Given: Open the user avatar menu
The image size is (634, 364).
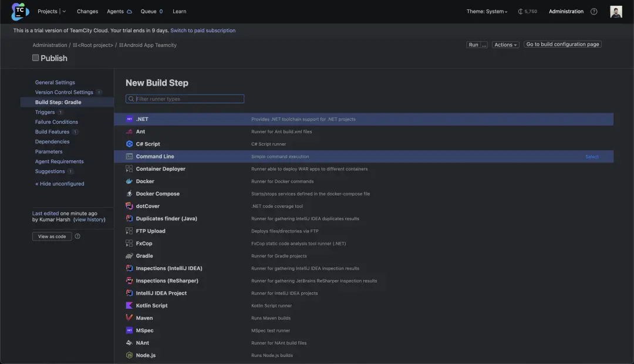Looking at the screenshot, I should (616, 11).
